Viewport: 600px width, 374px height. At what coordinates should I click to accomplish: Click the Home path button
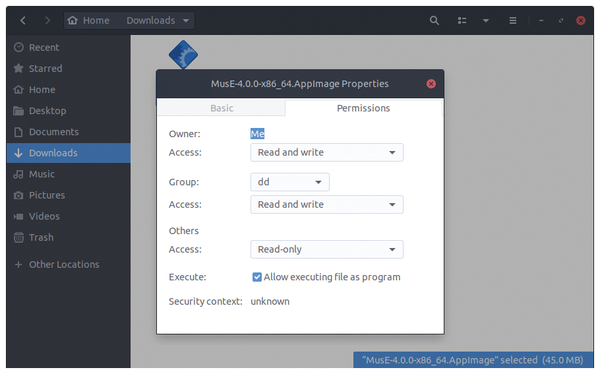(88, 20)
